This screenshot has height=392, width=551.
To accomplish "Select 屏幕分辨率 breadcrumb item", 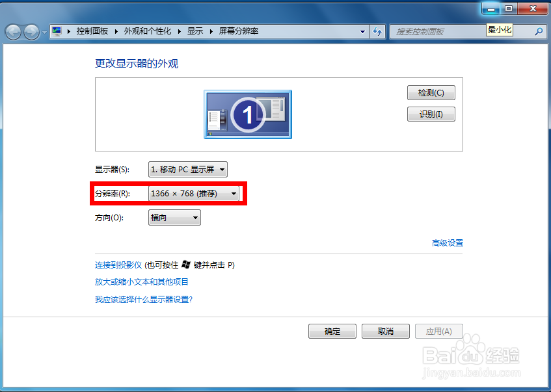I will (x=239, y=31).
